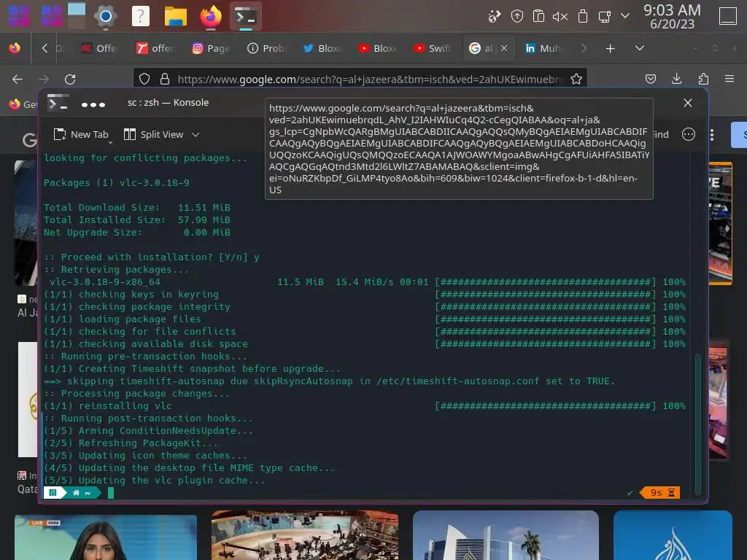Open the file manager folder icon in panel
Viewport: 747px width, 560px height.
click(x=175, y=17)
